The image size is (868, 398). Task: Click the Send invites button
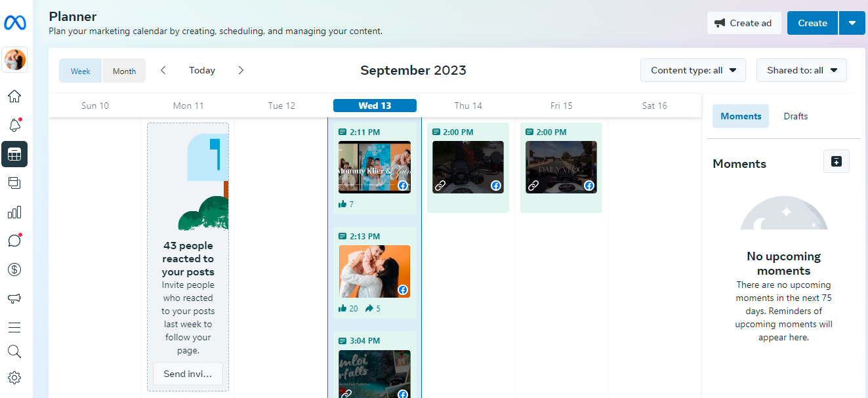pos(188,374)
